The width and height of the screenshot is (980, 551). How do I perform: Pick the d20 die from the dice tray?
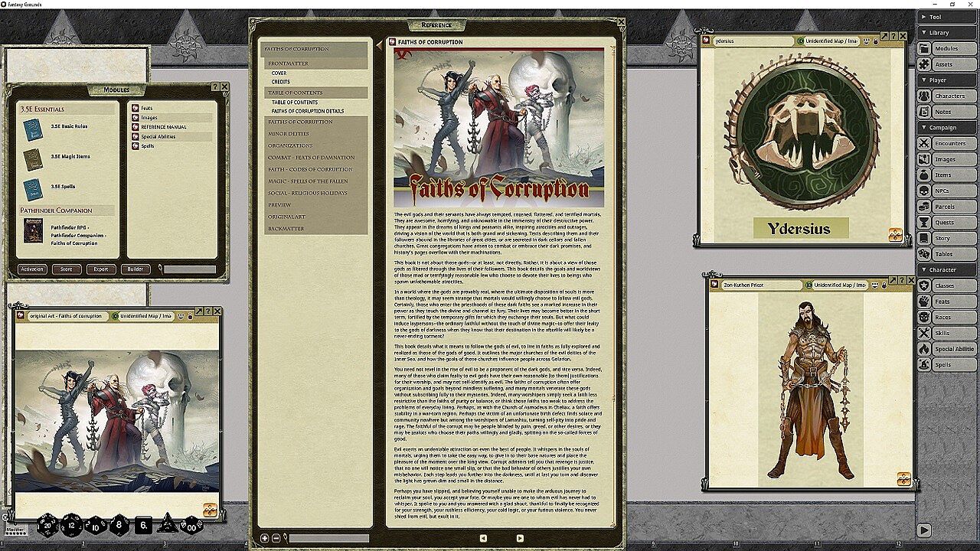47,525
